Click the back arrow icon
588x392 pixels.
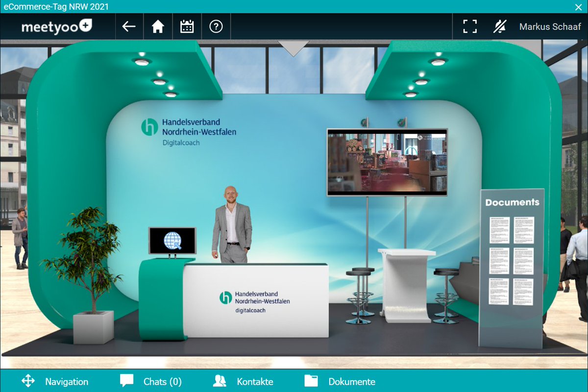pyautogui.click(x=129, y=26)
